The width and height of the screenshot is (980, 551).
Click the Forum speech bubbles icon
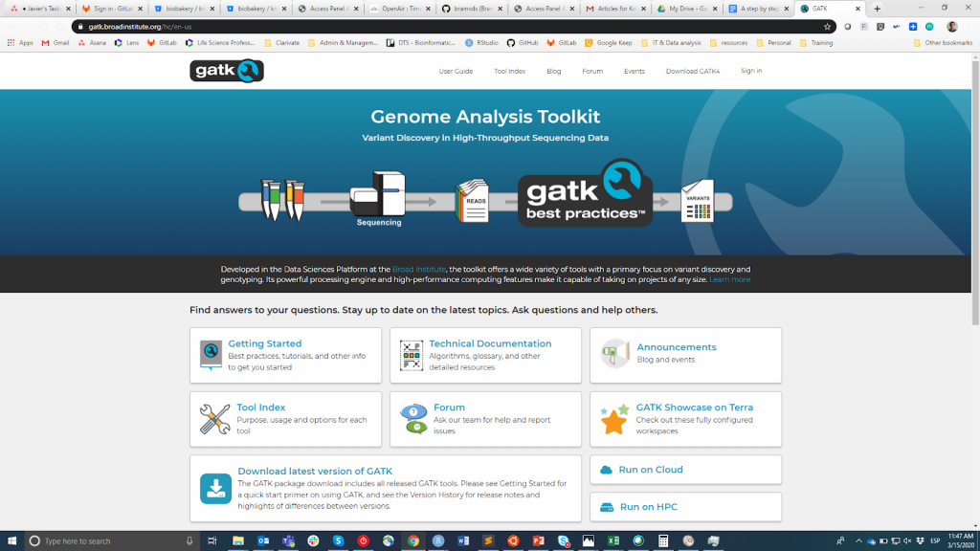coord(414,419)
